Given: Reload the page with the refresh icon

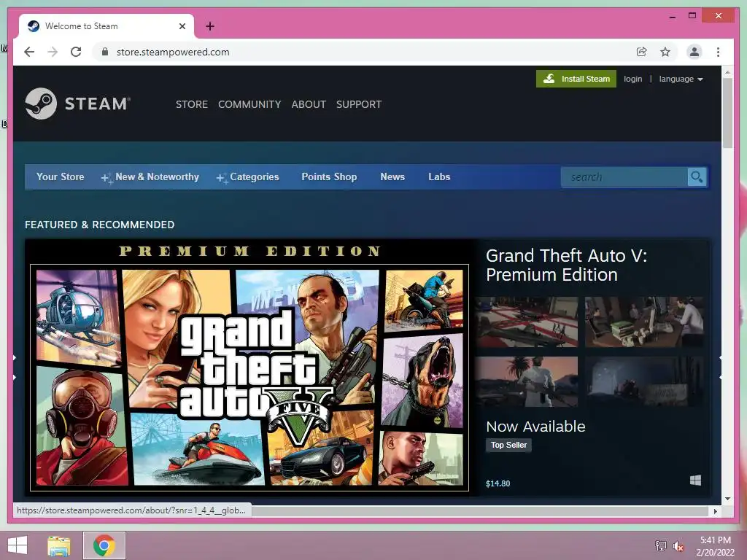Looking at the screenshot, I should click(x=76, y=52).
